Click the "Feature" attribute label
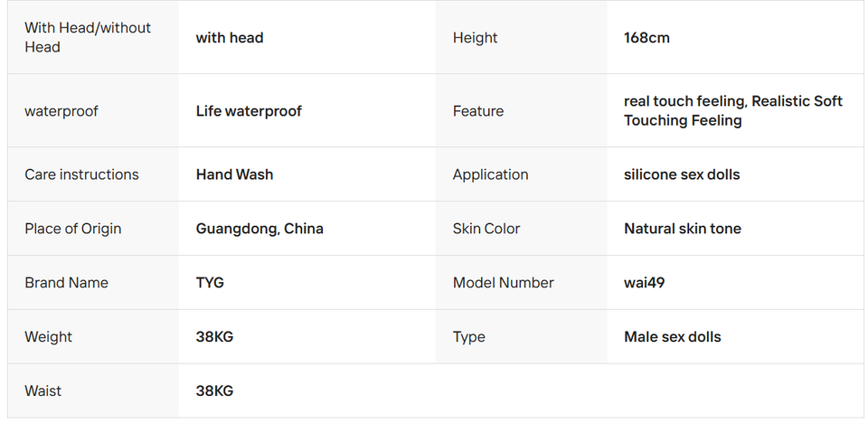Screen dimensions: 868x423 click(x=478, y=111)
